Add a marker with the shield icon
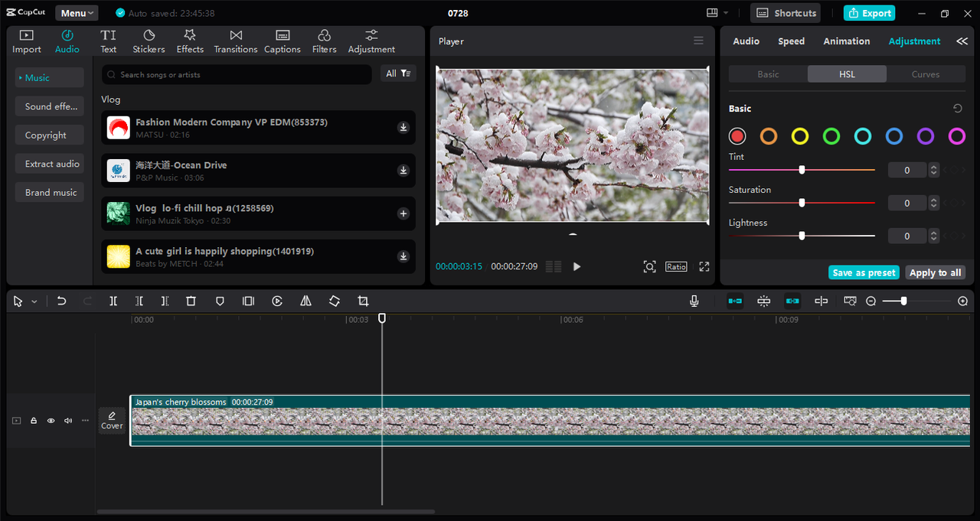 220,301
